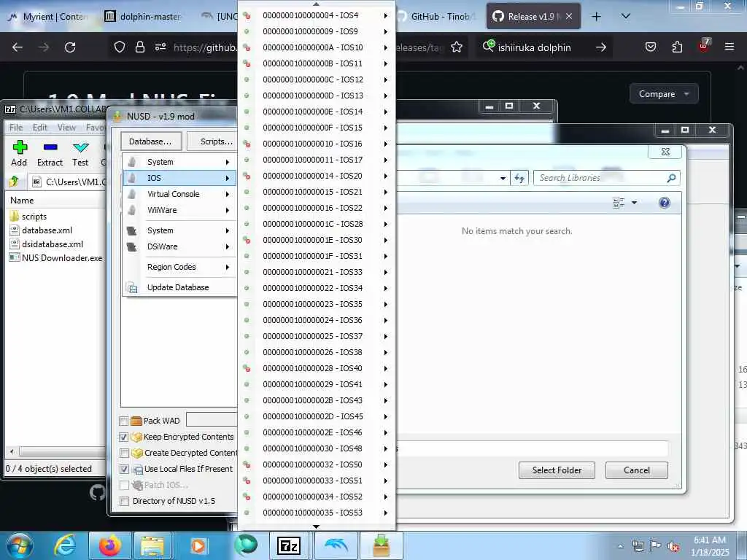The width and height of the screenshot is (747, 560).
Task: Click the Extract icon in 7-Zip
Action: tap(50, 147)
